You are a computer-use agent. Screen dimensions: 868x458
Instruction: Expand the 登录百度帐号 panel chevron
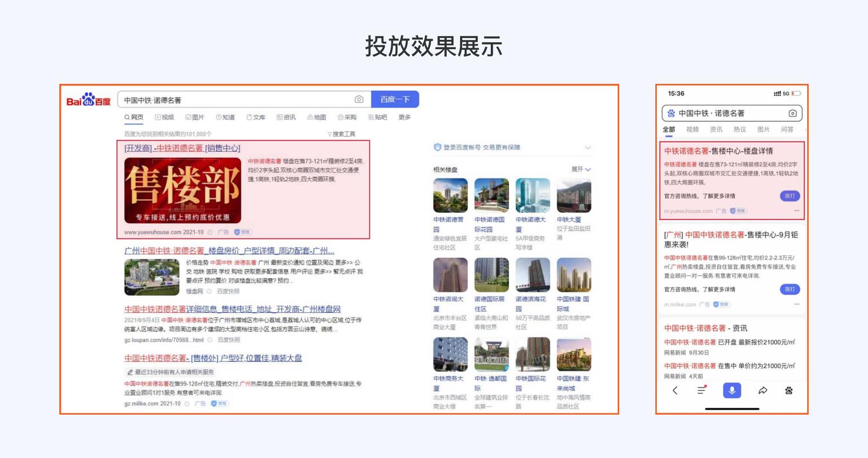[x=588, y=148]
